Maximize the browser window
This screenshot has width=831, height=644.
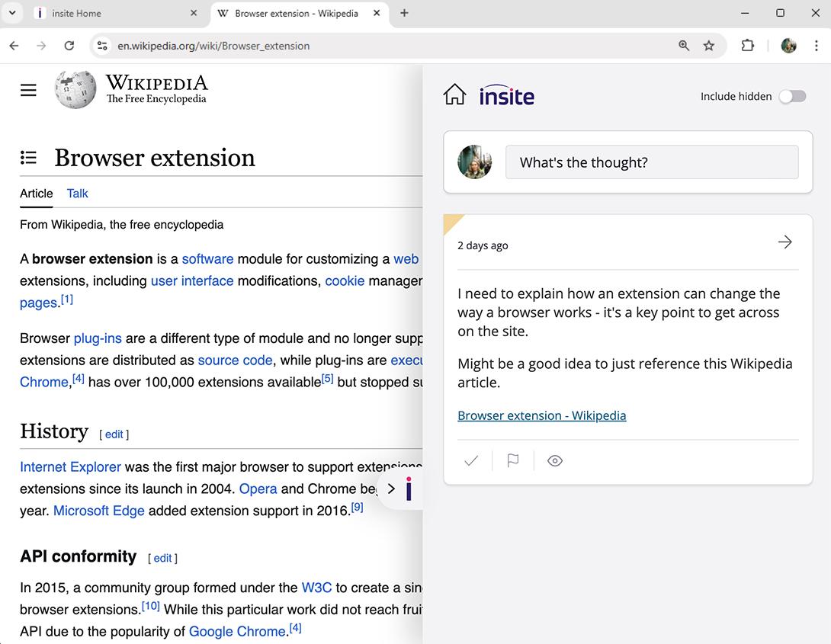pos(780,13)
